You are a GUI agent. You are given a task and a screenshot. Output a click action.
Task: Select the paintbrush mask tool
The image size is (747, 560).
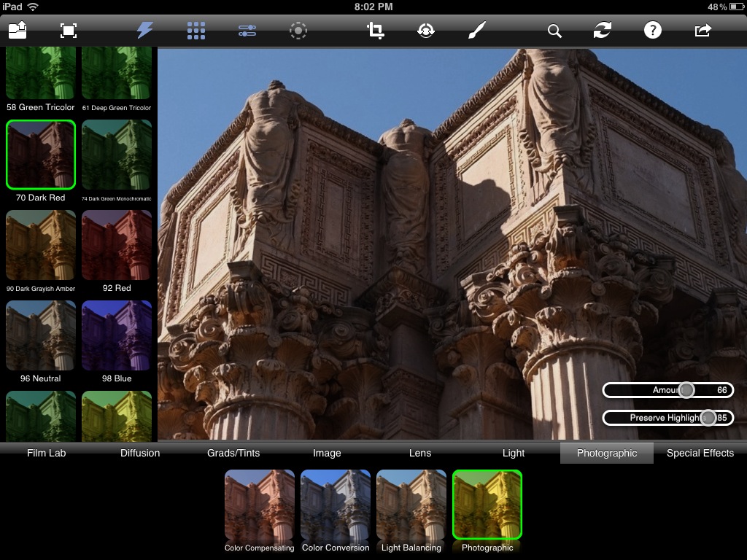coord(476,30)
